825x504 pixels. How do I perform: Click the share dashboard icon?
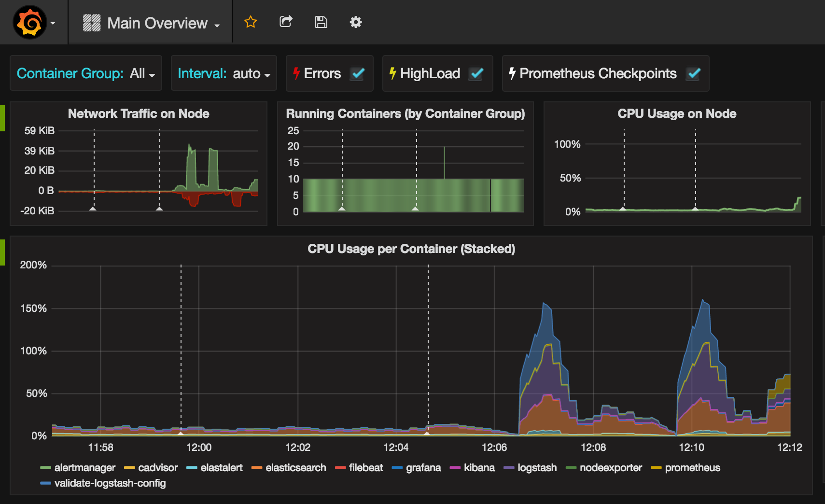coord(286,22)
